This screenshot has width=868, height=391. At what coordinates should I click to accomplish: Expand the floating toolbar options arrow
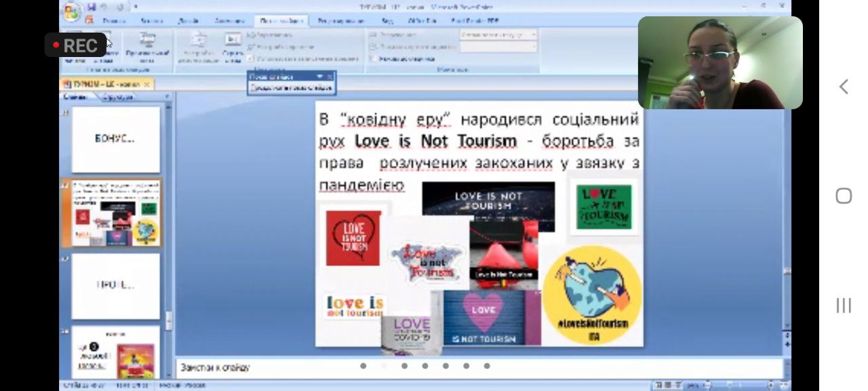click(319, 77)
